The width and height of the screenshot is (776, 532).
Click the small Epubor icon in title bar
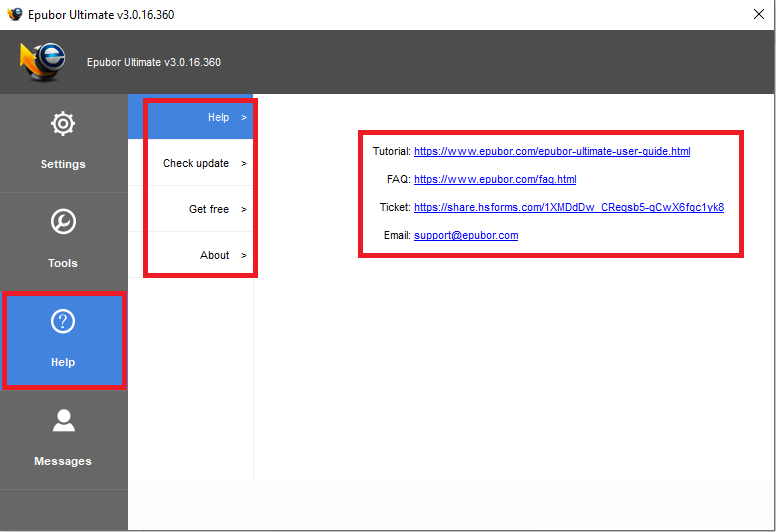tap(15, 14)
